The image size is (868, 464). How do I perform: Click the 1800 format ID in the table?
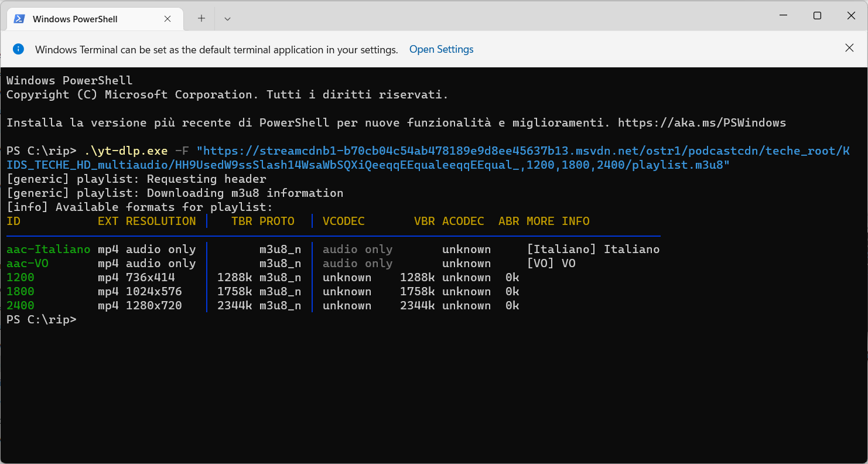(x=20, y=292)
